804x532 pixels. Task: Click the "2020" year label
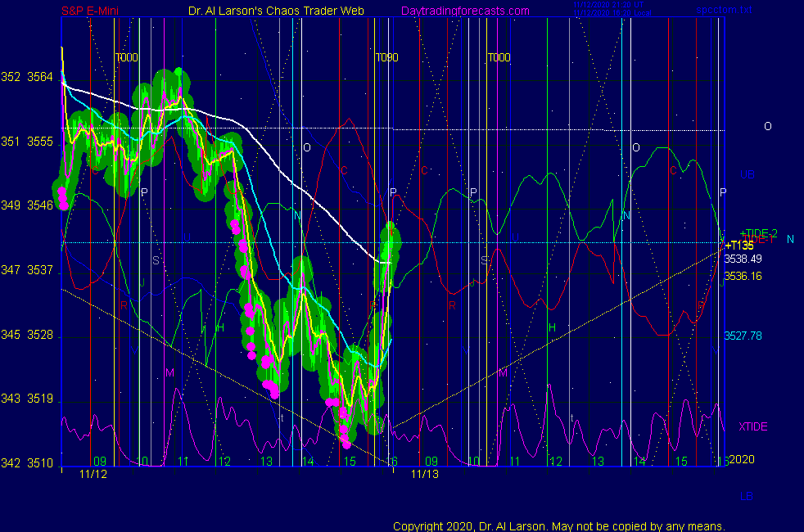[x=742, y=459]
